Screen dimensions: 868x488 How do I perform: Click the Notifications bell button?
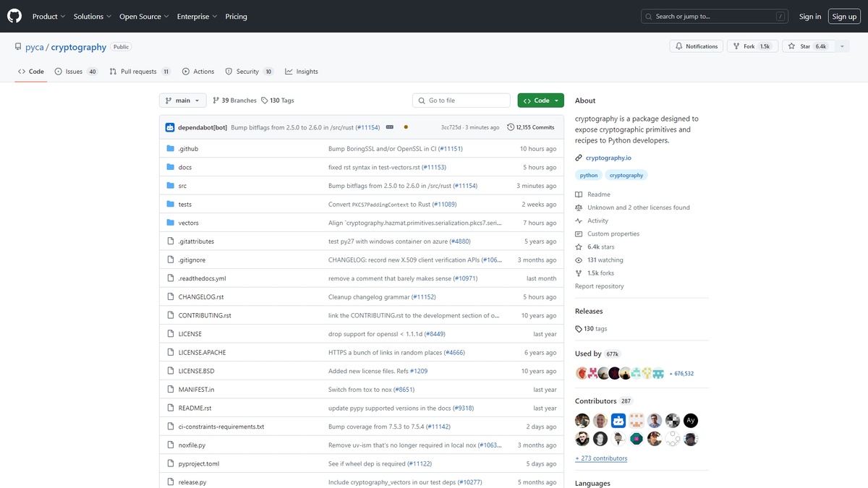pyautogui.click(x=697, y=46)
